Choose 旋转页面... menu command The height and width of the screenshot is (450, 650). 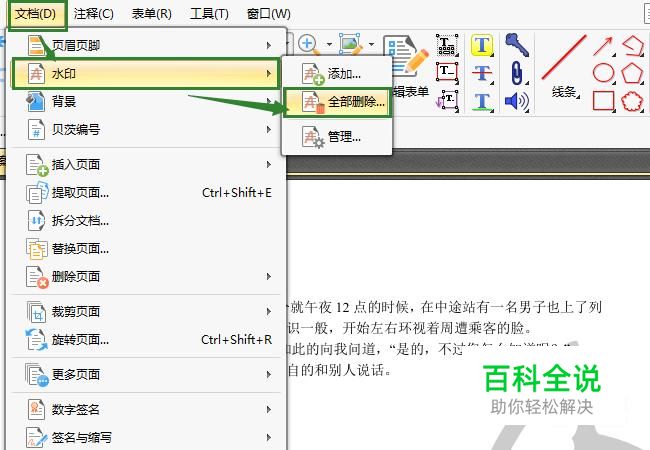[146, 340]
